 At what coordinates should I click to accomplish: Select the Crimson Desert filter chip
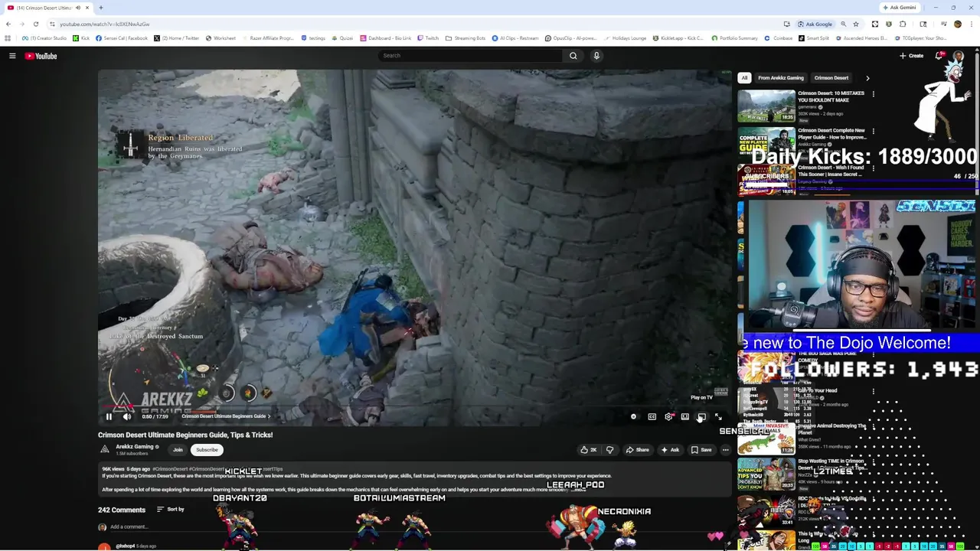[831, 78]
